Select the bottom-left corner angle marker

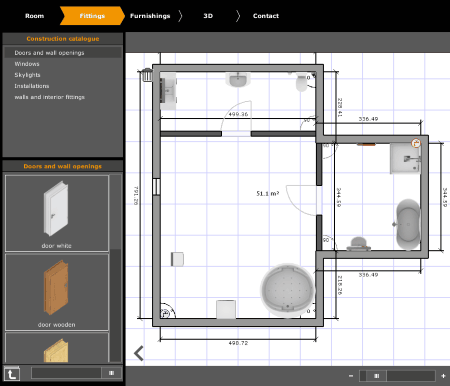pos(167,311)
